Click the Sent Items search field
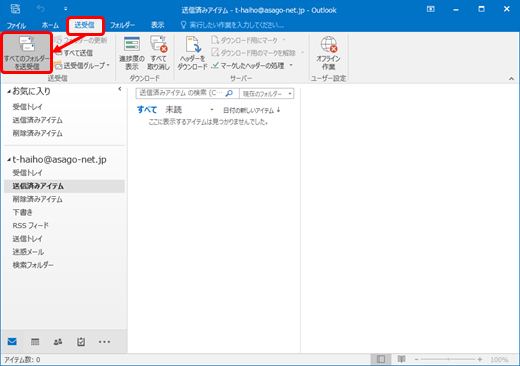Viewport: 520px width, 366px height. coord(180,93)
